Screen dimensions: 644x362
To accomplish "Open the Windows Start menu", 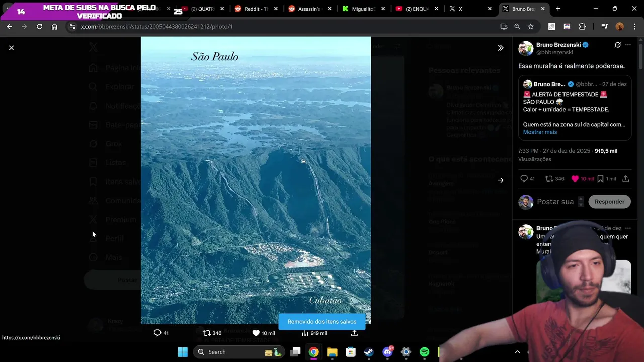I will point(183,352).
